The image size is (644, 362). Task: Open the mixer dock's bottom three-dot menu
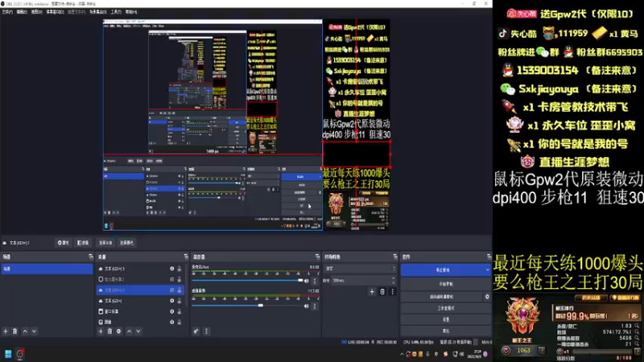206,331
